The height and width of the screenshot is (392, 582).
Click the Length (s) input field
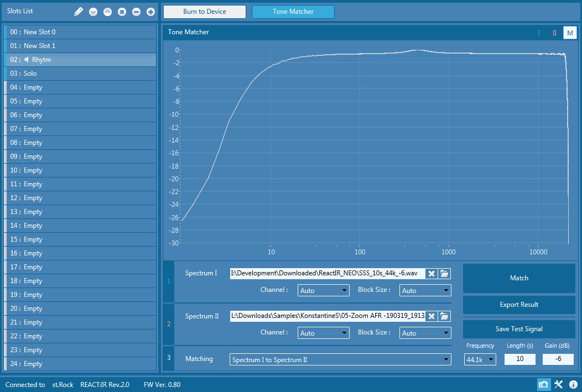point(519,359)
